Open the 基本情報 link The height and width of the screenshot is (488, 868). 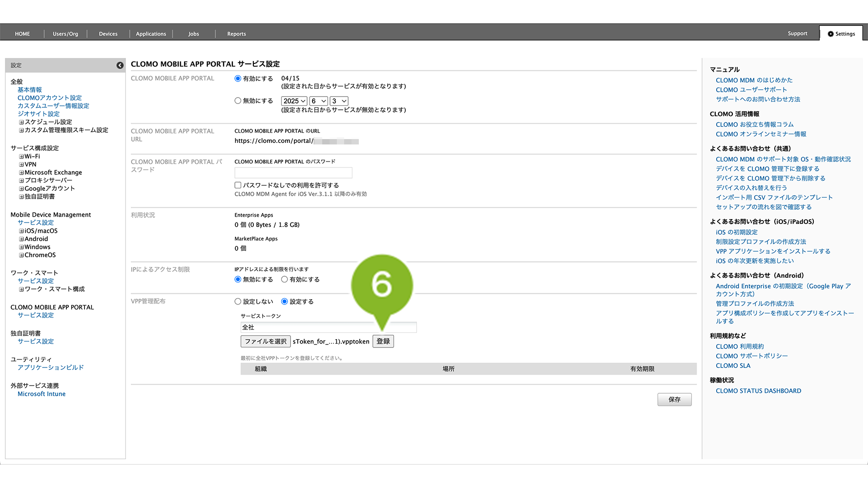coord(30,90)
